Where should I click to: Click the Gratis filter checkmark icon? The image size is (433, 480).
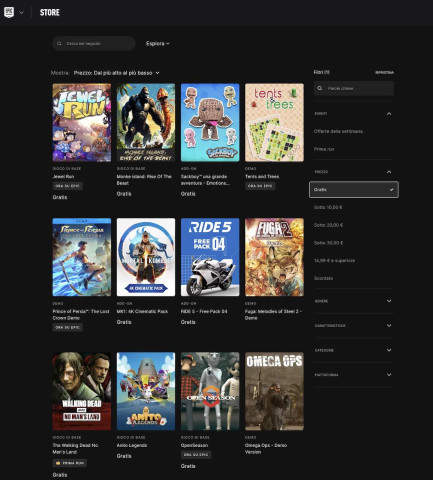pos(391,190)
